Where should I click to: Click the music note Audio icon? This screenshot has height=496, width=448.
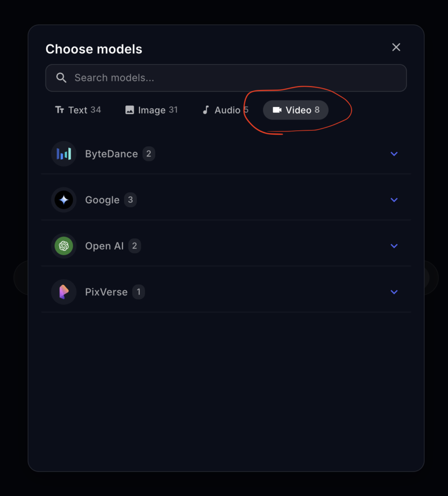(206, 110)
